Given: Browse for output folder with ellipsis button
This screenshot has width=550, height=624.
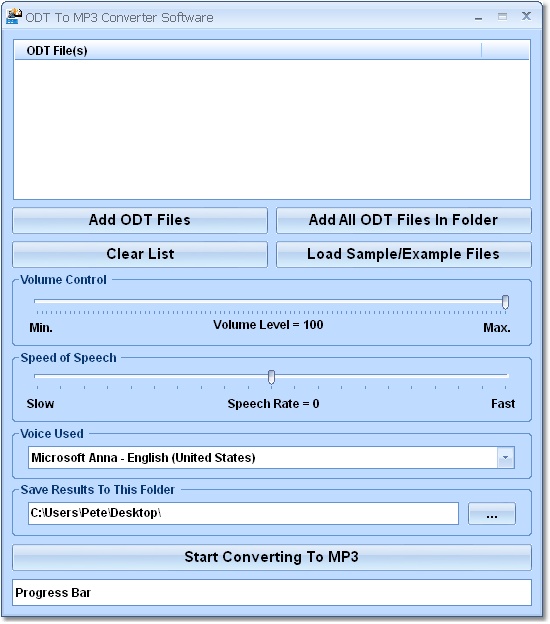Looking at the screenshot, I should pos(492,514).
